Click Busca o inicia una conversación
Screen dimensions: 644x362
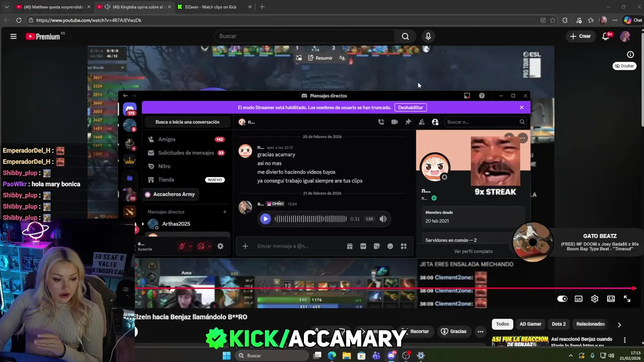tap(187, 122)
